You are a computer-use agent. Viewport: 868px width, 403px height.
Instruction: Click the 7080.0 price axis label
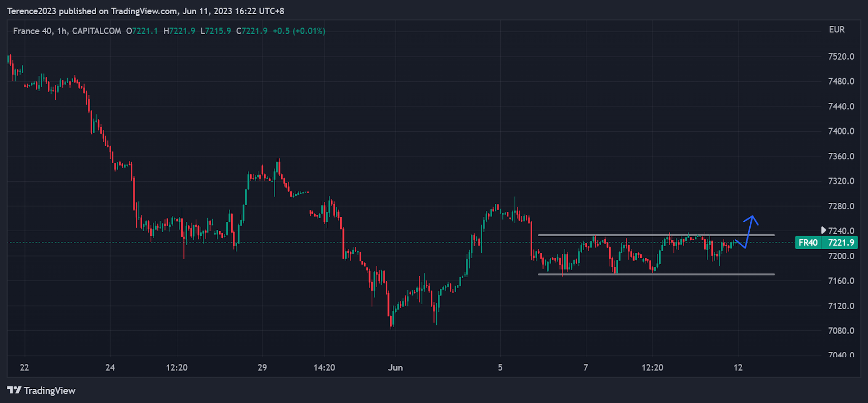coord(841,331)
